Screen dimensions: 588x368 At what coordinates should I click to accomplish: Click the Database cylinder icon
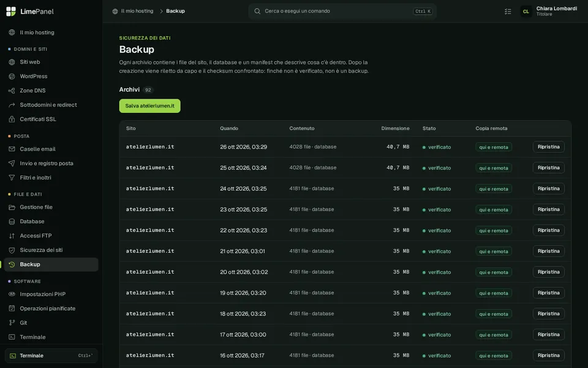pos(12,221)
